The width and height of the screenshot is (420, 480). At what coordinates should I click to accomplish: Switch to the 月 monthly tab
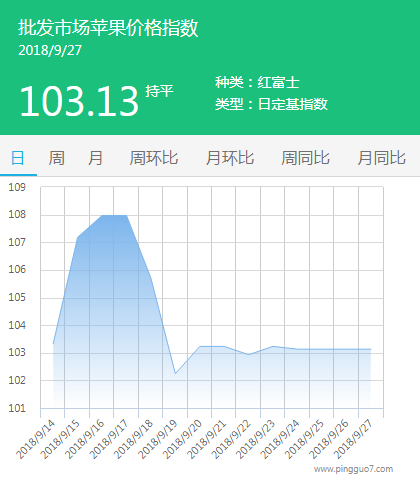pyautogui.click(x=95, y=158)
